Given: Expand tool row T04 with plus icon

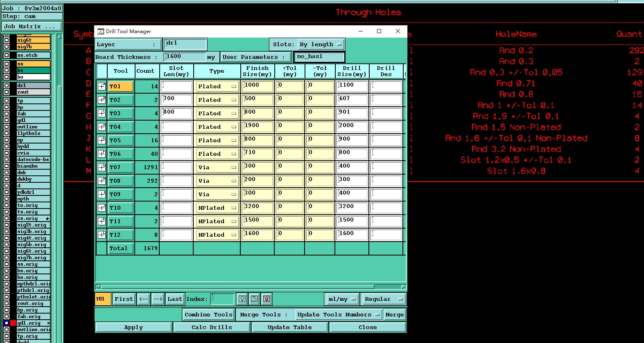Looking at the screenshot, I should pos(102,127).
